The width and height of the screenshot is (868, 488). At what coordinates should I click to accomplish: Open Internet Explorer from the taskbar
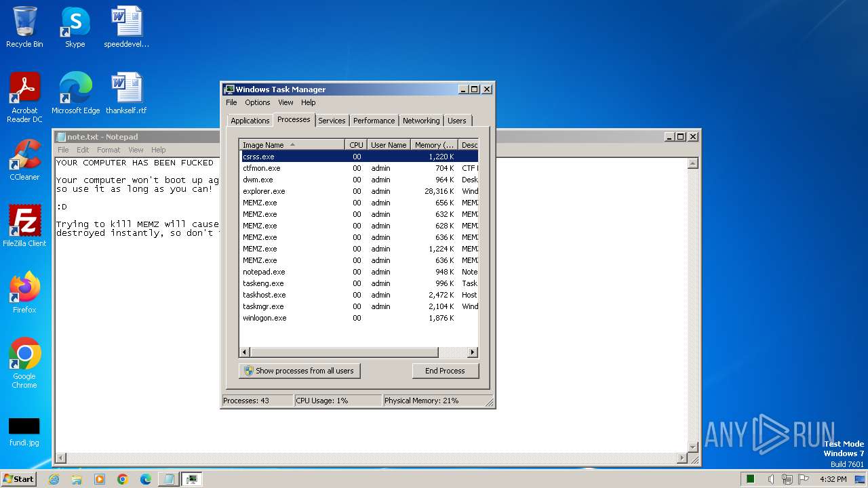(x=54, y=479)
